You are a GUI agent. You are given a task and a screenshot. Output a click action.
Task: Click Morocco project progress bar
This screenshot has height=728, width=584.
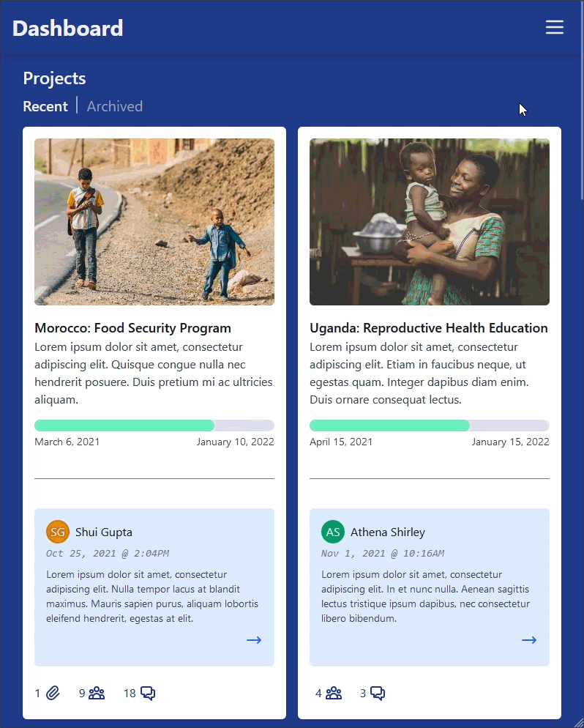coord(154,426)
